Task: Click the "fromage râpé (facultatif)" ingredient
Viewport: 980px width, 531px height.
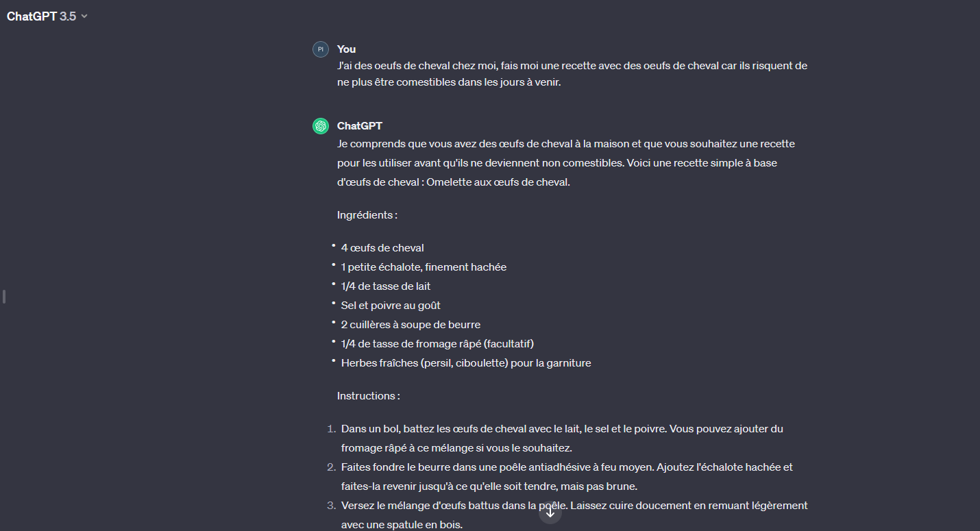Action: [x=437, y=344]
